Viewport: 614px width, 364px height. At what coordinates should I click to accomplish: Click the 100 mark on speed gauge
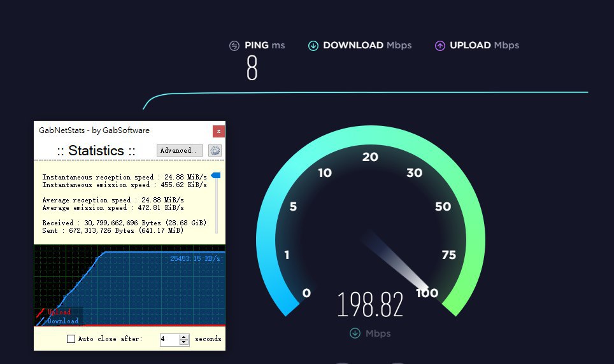427,293
